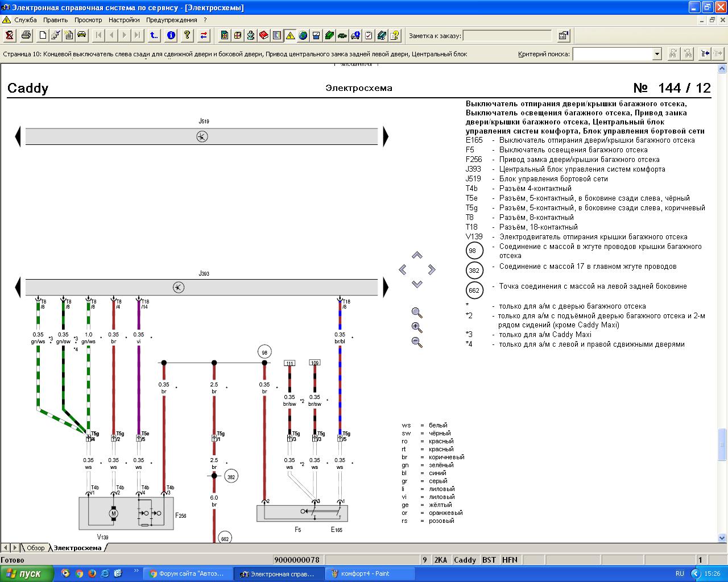This screenshot has width=728, height=582.
Task: Follow the '109' reference box in the diagram
Action: (315, 363)
